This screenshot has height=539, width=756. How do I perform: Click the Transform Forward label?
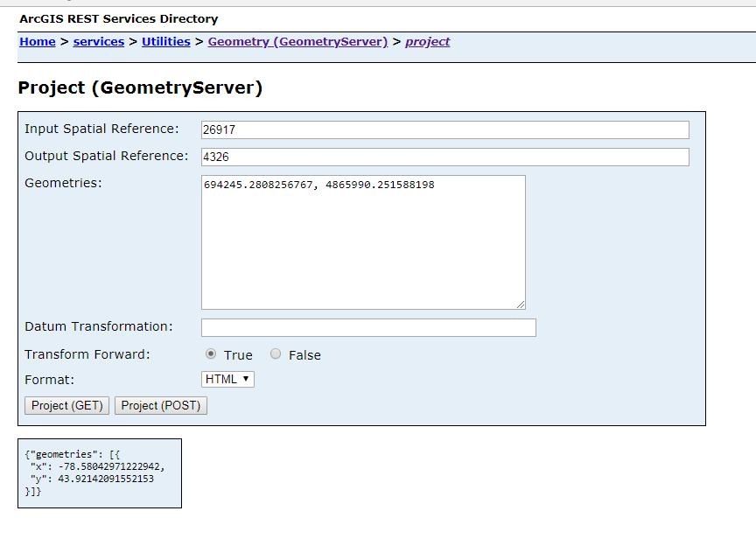tap(87, 354)
